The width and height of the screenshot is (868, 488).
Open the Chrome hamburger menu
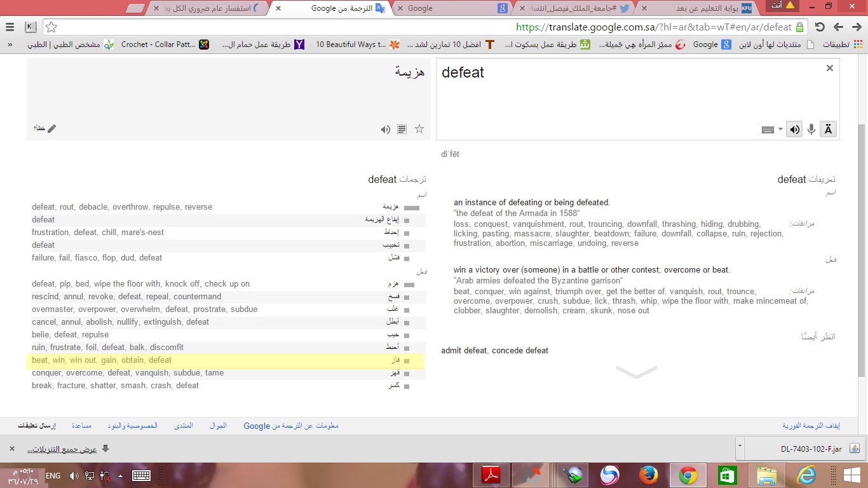coord(10,27)
